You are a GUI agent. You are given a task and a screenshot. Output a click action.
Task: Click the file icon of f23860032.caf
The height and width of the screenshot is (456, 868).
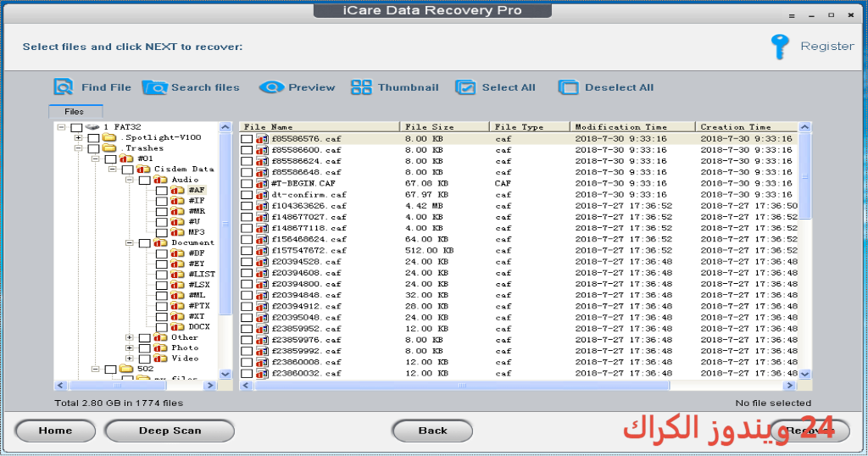262,374
